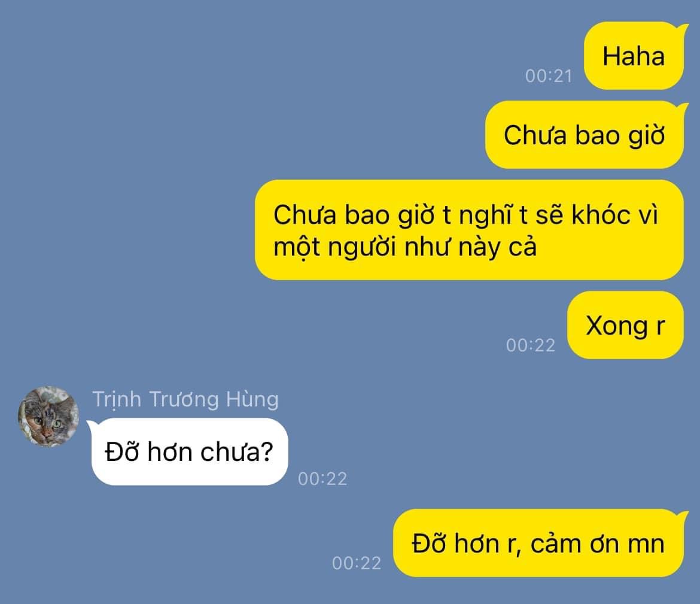This screenshot has width=700, height=604.
Task: Select the white "Đỡ hơn chưa?" bubble
Action: tap(188, 452)
